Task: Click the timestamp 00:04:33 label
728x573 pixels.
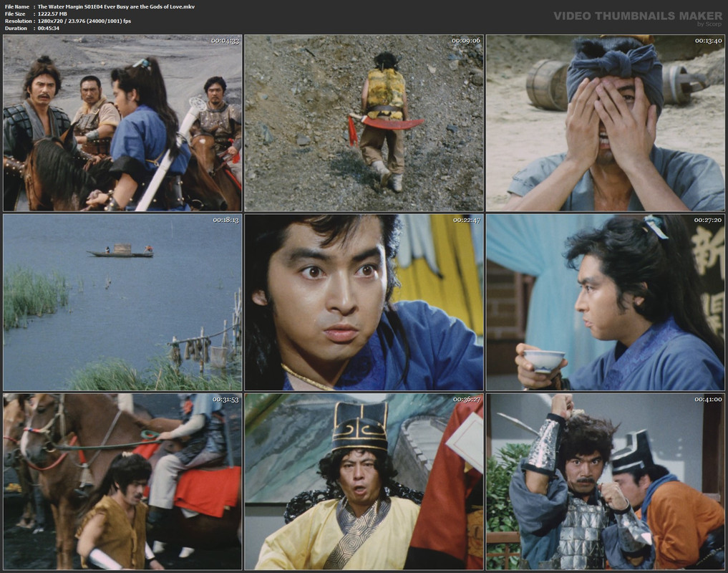Action: (x=225, y=41)
